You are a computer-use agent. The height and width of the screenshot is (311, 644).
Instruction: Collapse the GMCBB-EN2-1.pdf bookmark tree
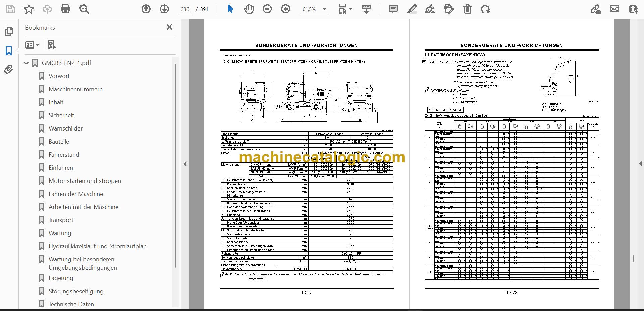tap(26, 63)
